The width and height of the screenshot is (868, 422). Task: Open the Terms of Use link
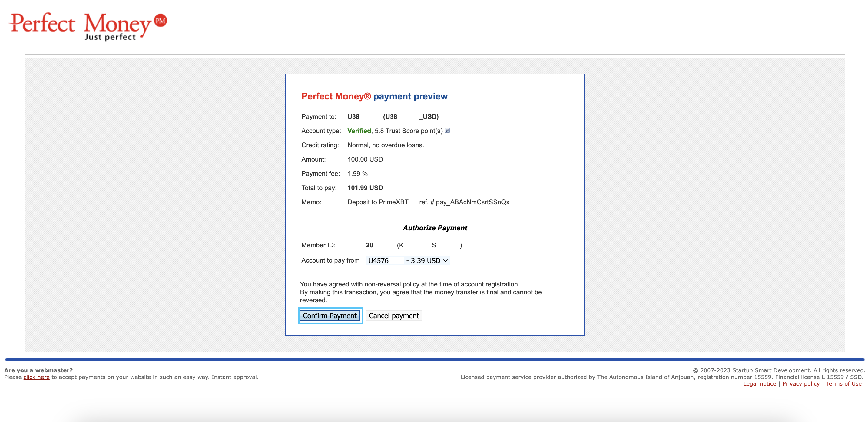(843, 384)
